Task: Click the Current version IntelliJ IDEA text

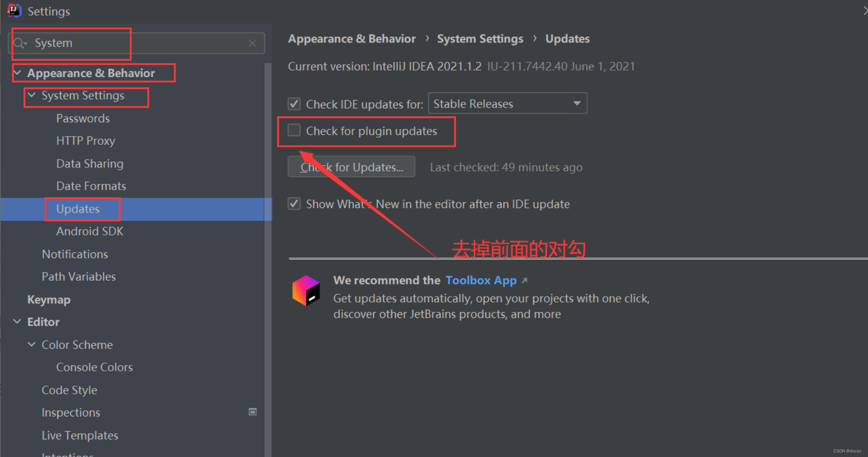Action: click(x=385, y=66)
